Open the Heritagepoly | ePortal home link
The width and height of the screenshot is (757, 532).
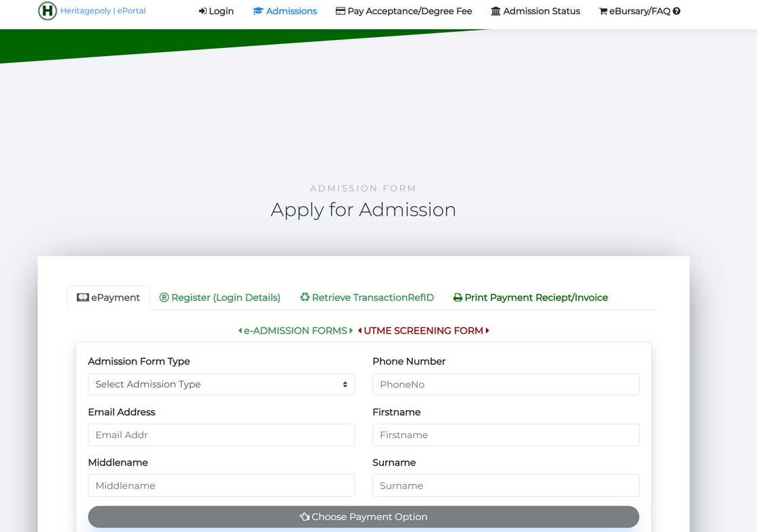click(x=103, y=11)
